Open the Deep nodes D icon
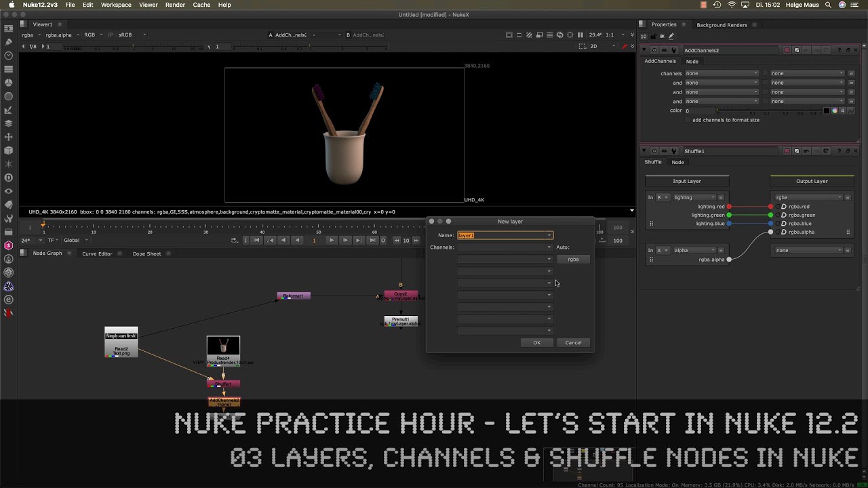 click(9, 178)
